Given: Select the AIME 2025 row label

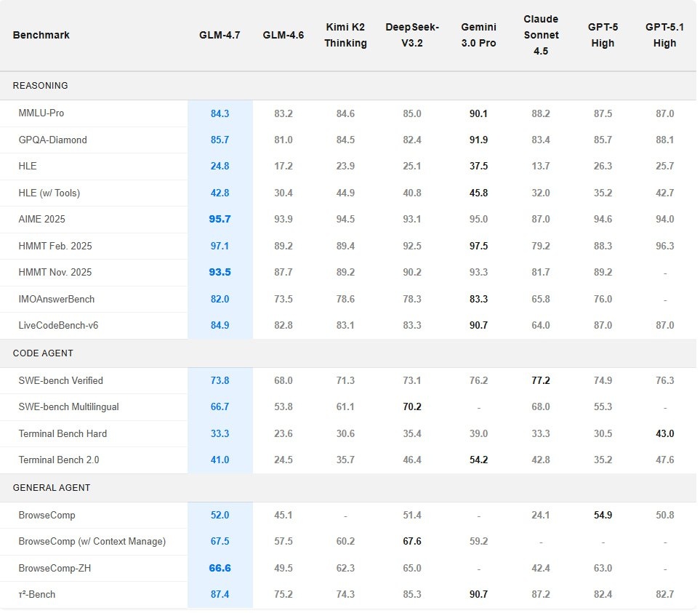Looking at the screenshot, I should (x=41, y=219).
